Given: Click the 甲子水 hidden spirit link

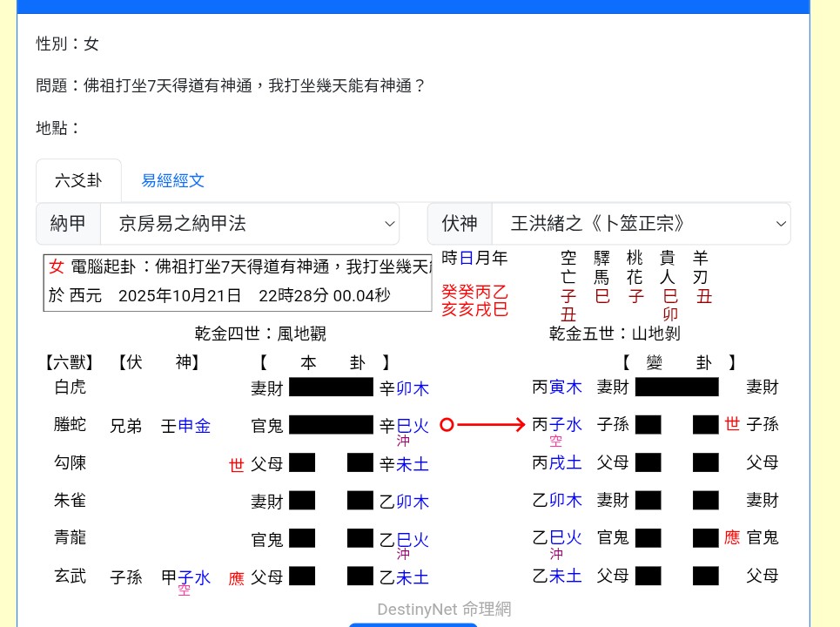Looking at the screenshot, I should [x=186, y=576].
